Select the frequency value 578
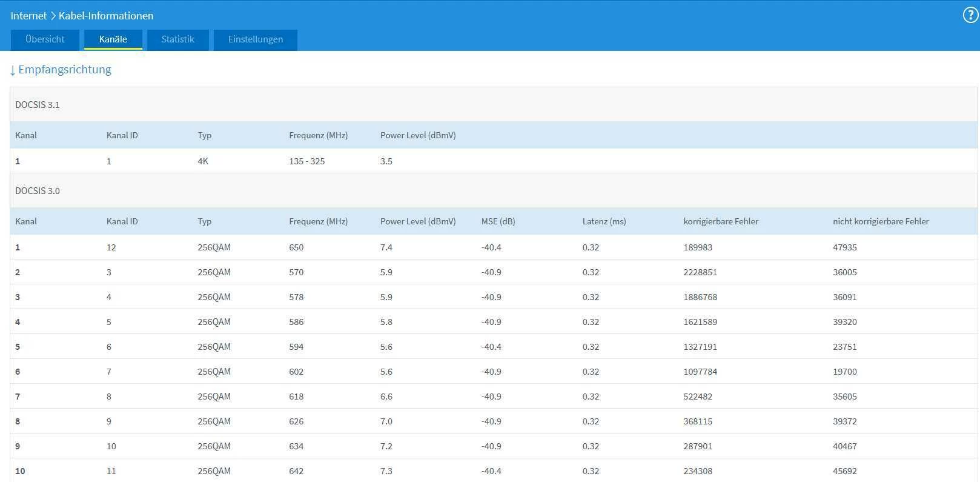Viewport: 980px width, 482px height. pyautogui.click(x=296, y=297)
